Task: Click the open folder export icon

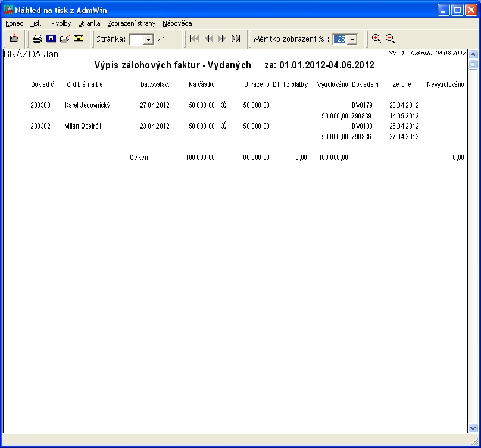Action: [65, 39]
